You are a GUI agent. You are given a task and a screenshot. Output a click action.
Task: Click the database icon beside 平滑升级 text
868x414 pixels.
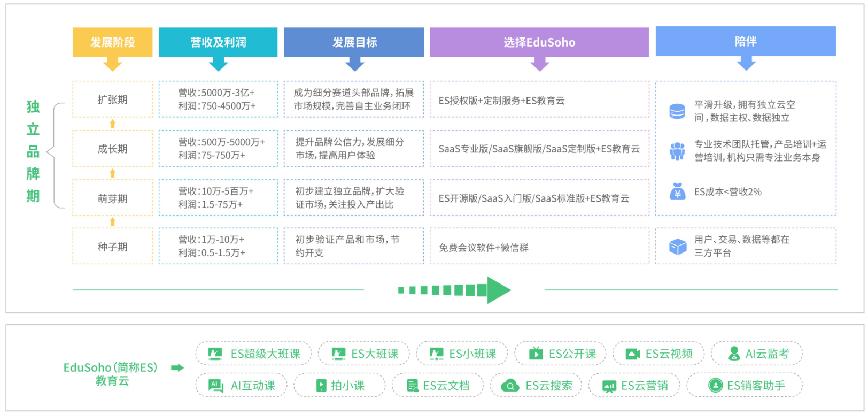[677, 111]
